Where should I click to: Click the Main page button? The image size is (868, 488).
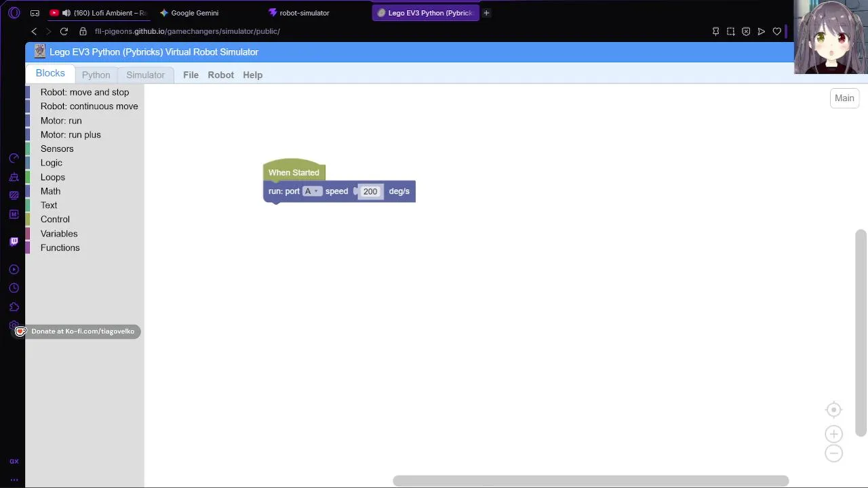844,98
